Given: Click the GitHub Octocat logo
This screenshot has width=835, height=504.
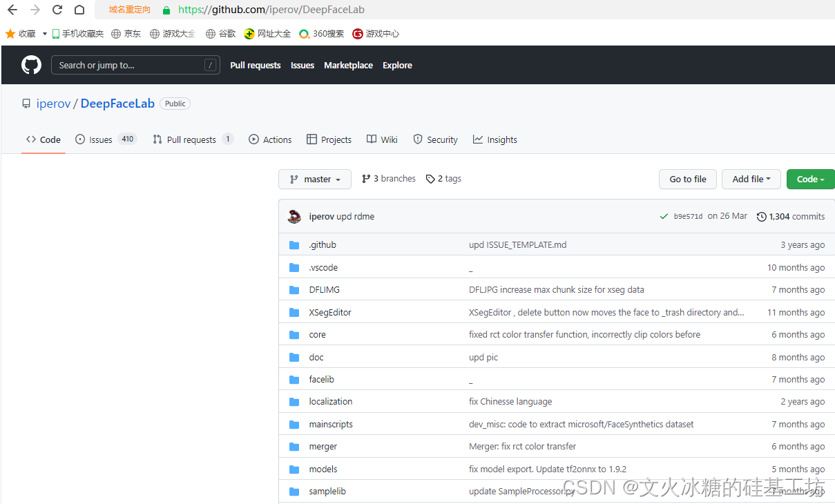Looking at the screenshot, I should (31, 65).
